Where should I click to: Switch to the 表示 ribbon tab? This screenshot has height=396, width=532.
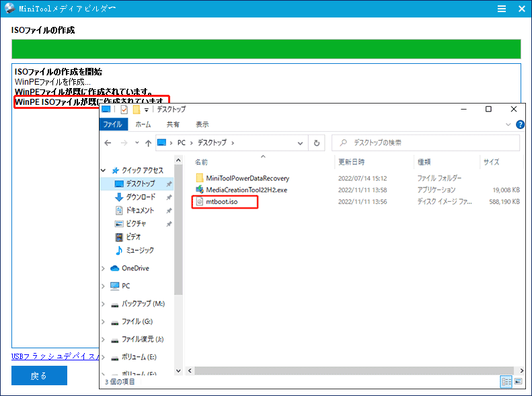202,124
